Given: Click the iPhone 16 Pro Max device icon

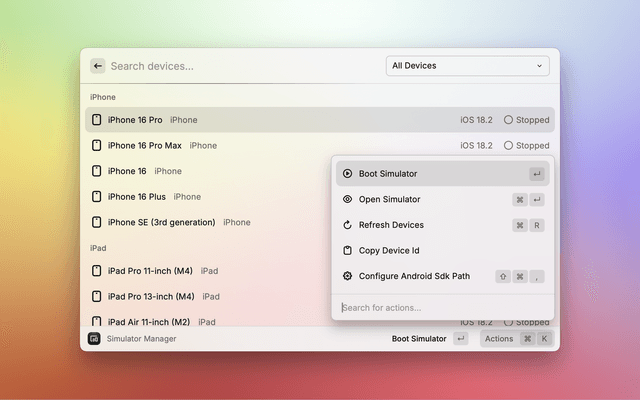Looking at the screenshot, I should coord(97,145).
